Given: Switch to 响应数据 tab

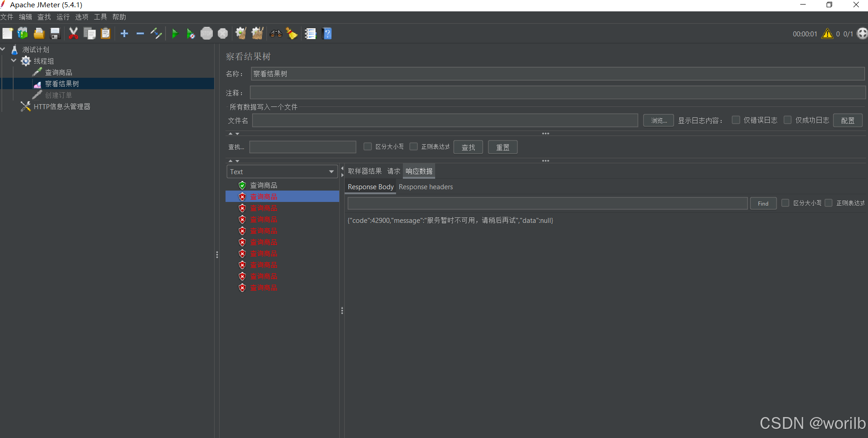Looking at the screenshot, I should pyautogui.click(x=419, y=171).
